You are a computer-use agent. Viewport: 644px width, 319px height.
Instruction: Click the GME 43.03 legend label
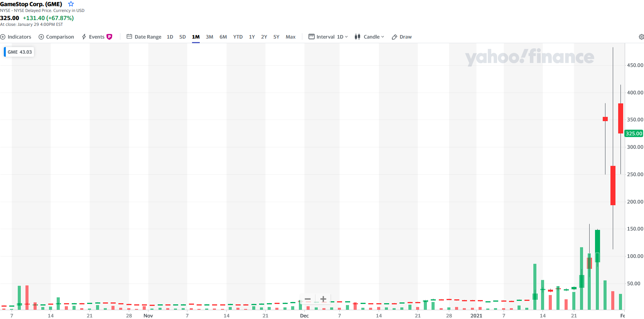tap(19, 52)
